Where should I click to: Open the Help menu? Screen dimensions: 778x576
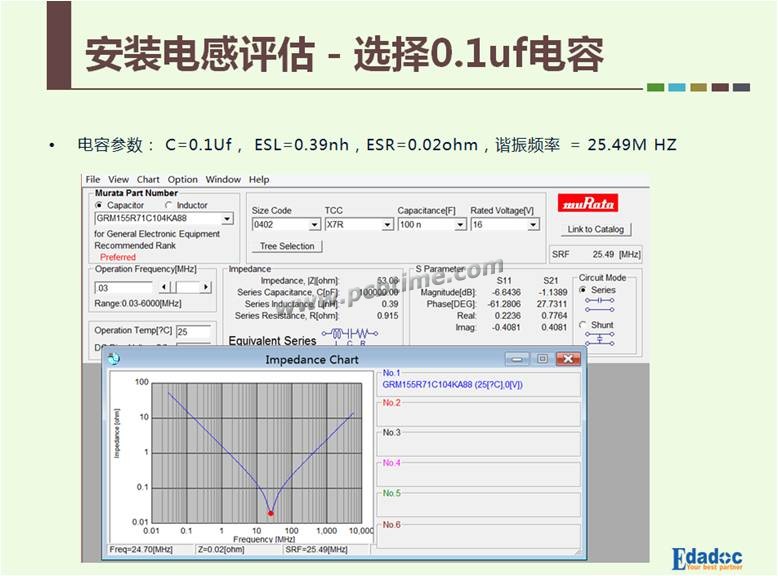[x=259, y=180]
